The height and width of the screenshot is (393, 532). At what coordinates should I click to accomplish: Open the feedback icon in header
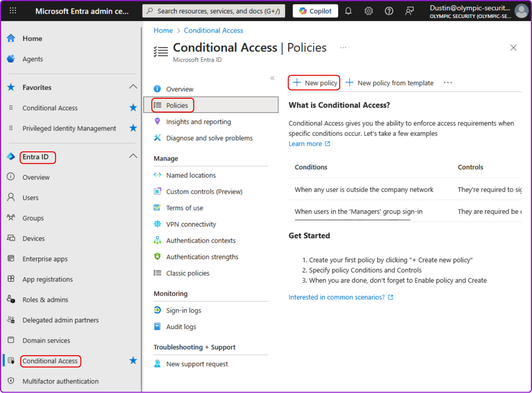[x=409, y=11]
